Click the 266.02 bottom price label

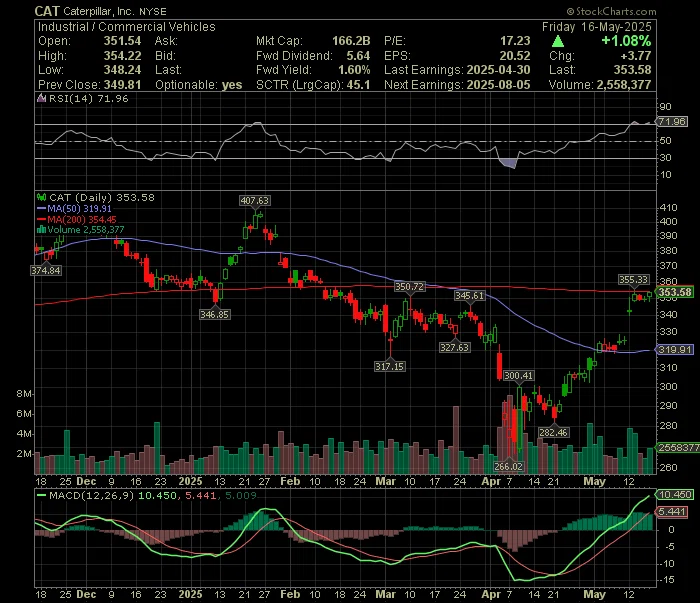coord(508,466)
